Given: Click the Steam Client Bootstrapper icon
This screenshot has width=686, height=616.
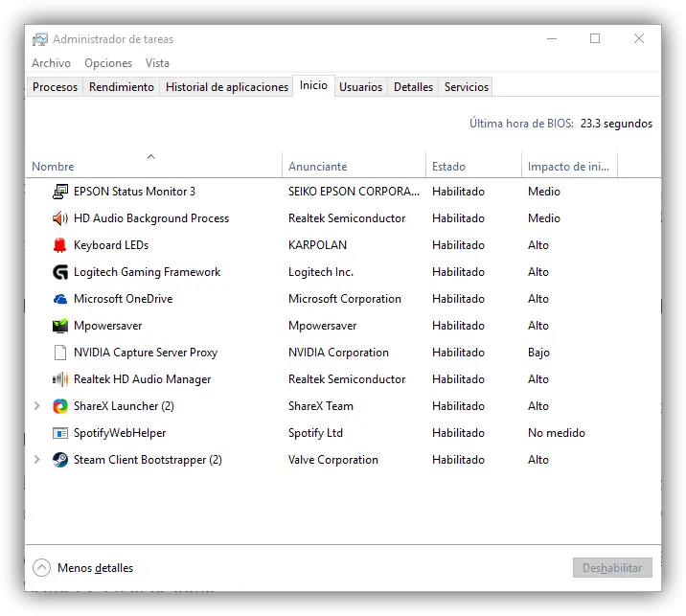Looking at the screenshot, I should [x=60, y=460].
